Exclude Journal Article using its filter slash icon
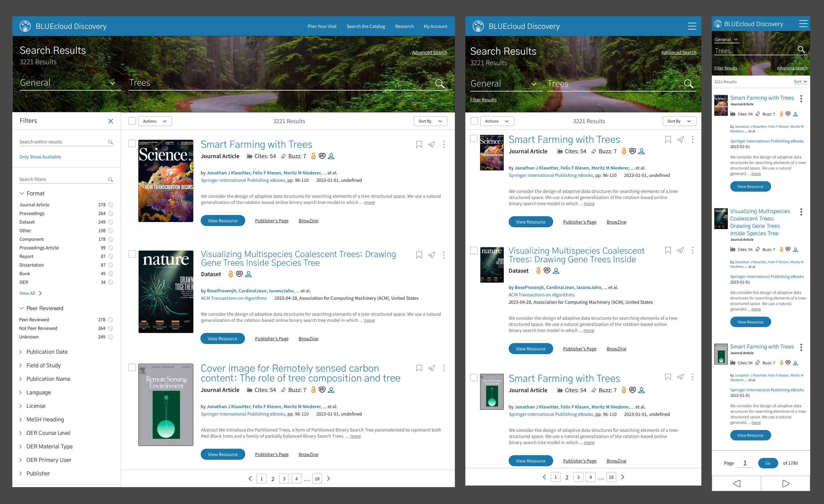The height and width of the screenshot is (504, 824). tap(111, 205)
